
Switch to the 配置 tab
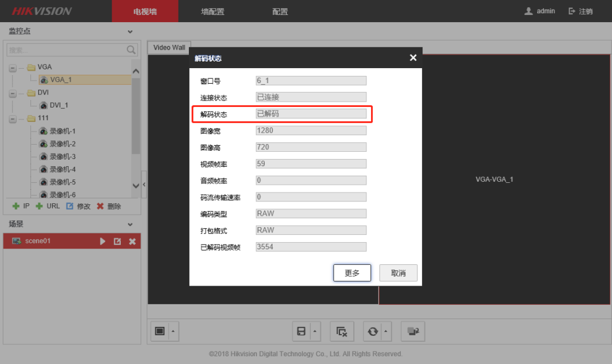279,11
